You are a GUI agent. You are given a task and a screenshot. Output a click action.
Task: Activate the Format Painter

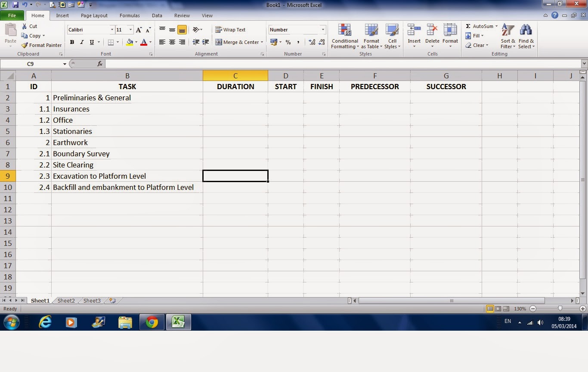pos(41,45)
